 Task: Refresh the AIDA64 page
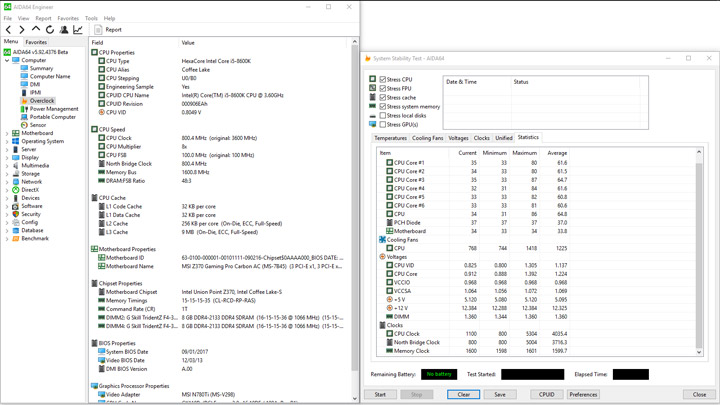click(50, 30)
